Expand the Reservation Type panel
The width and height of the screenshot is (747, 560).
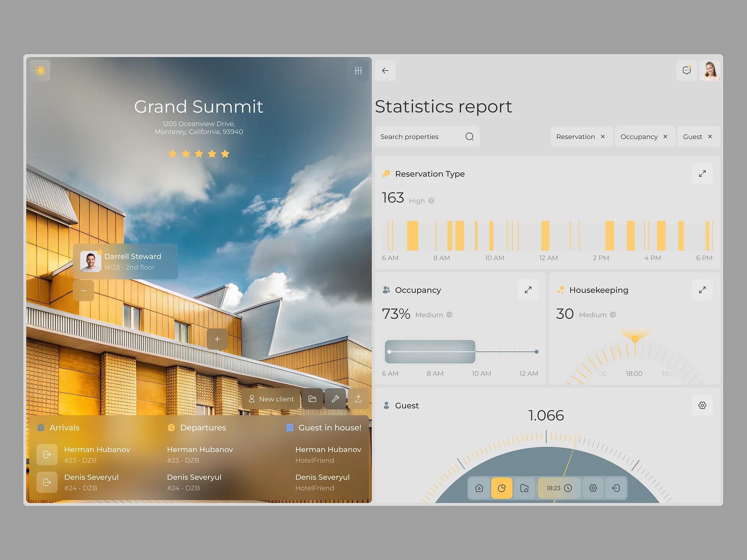click(702, 173)
